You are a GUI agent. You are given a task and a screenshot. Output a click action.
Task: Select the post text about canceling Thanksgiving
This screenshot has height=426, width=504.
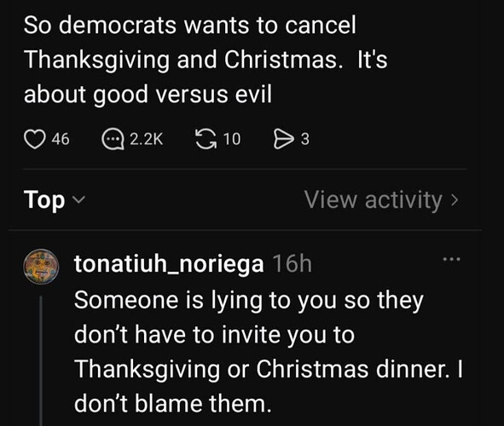(x=206, y=60)
